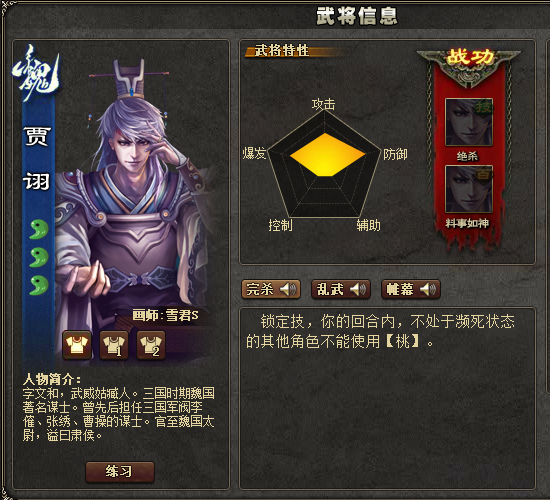Open the 绝杀 achievement portrait
Viewport: 550px width, 500px height.
[469, 122]
